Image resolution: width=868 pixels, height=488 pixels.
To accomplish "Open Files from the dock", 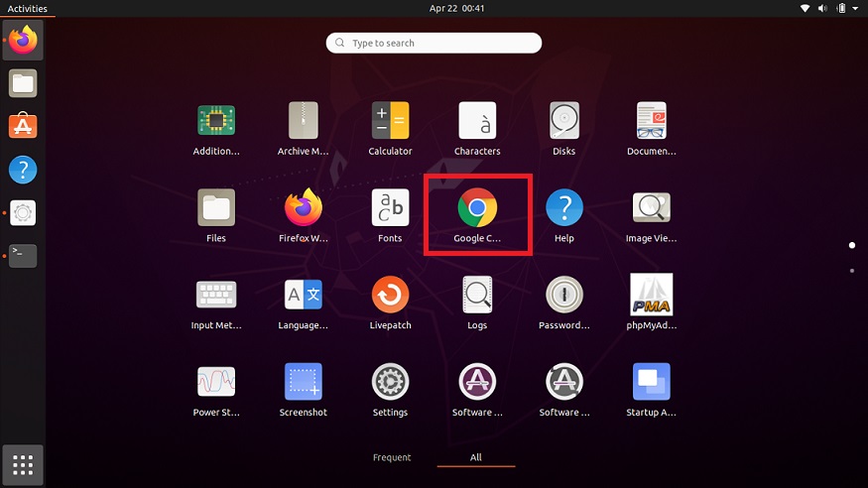I will click(x=23, y=83).
